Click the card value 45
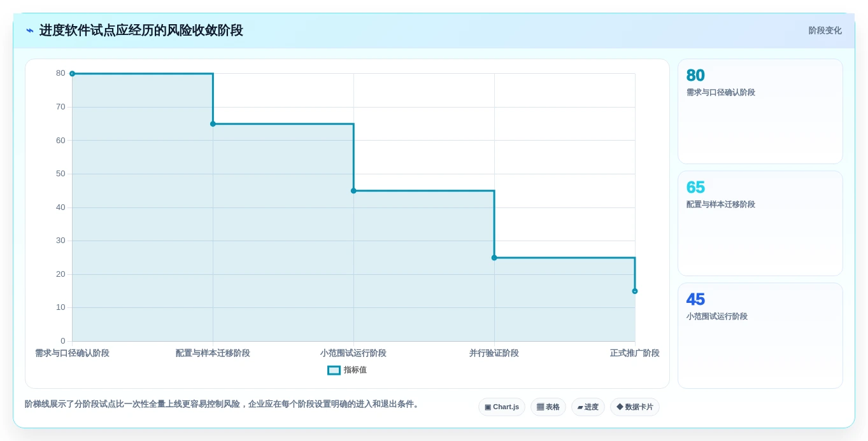868x441 pixels. pos(695,300)
